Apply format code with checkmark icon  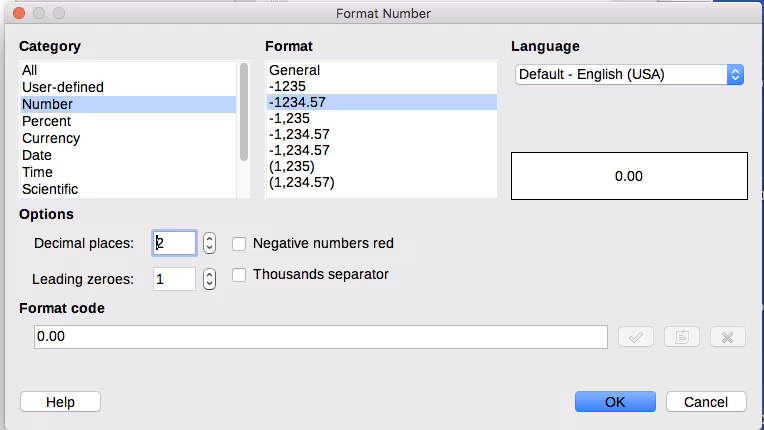[x=635, y=337]
